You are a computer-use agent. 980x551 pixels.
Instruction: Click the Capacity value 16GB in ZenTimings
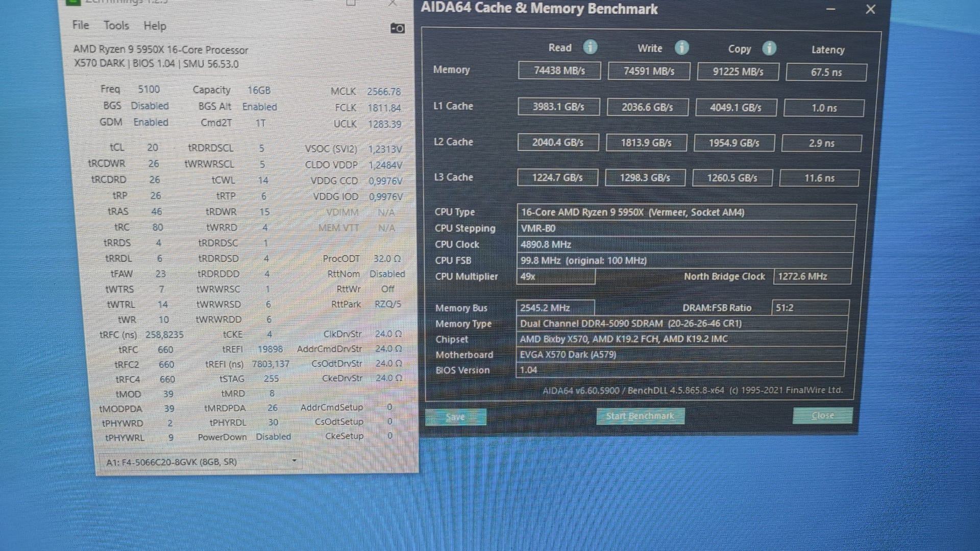[259, 90]
